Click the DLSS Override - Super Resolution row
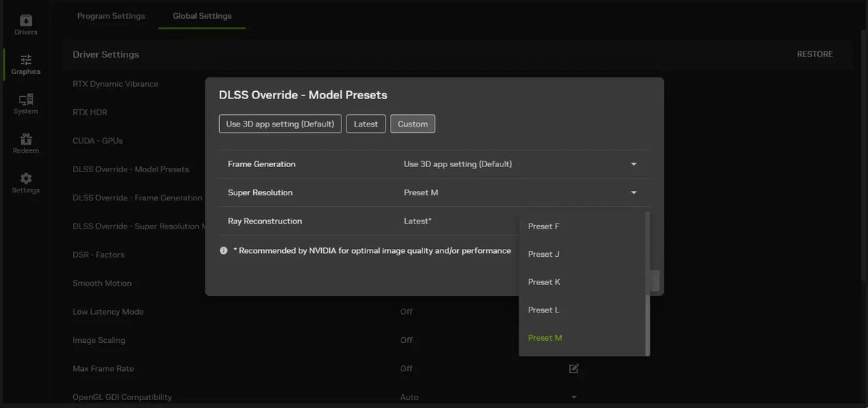 [137, 226]
